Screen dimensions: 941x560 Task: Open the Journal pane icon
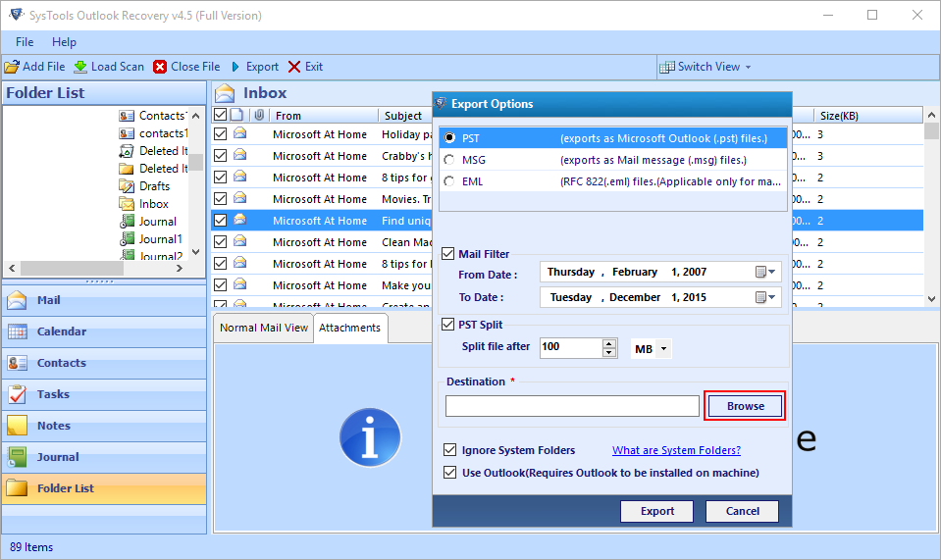click(17, 457)
